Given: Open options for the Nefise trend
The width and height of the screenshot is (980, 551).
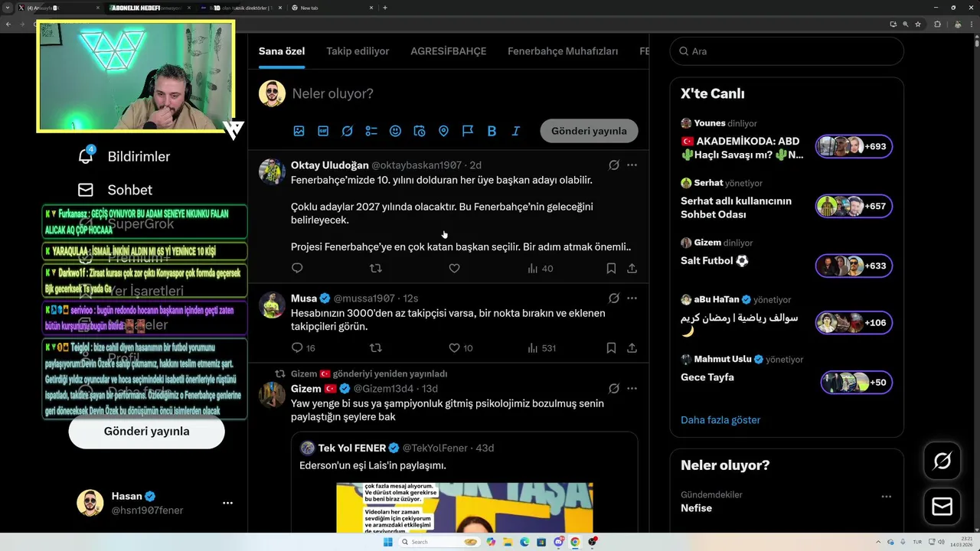Looking at the screenshot, I should pos(886,496).
